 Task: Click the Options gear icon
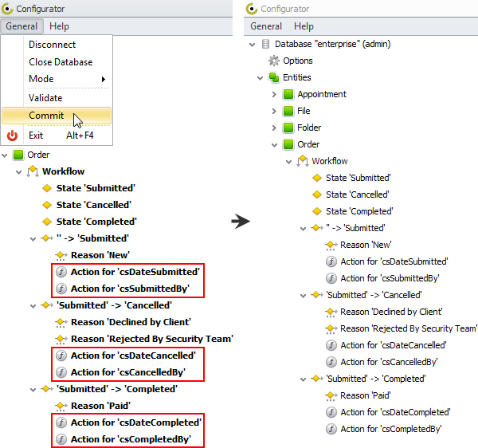point(274,61)
